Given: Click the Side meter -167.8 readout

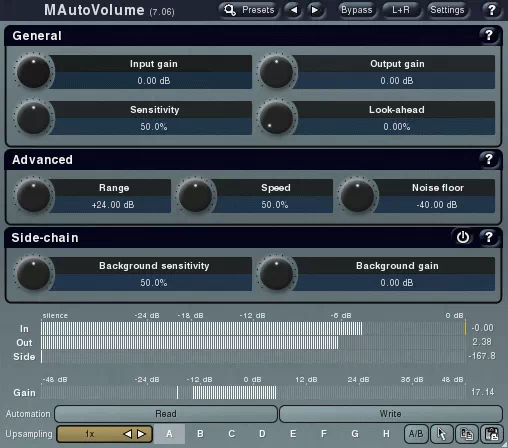Looking at the screenshot, I should point(482,356).
